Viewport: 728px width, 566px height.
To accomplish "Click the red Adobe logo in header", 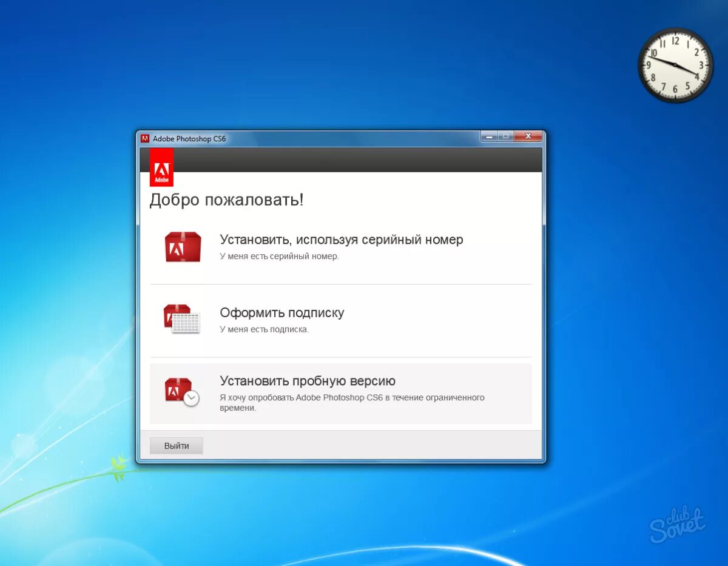I will click(161, 167).
